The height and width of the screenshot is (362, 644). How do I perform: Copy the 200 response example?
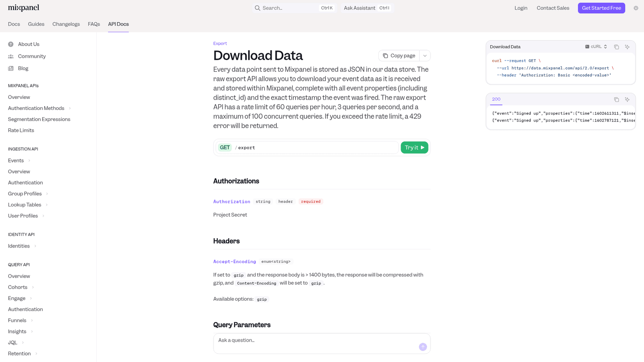[x=616, y=100]
